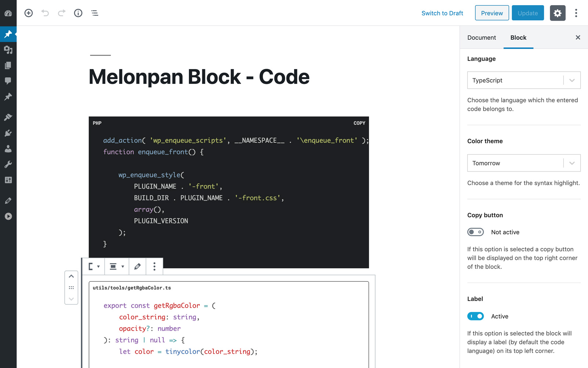588x368 pixels.
Task: Redo the last change
Action: point(62,13)
